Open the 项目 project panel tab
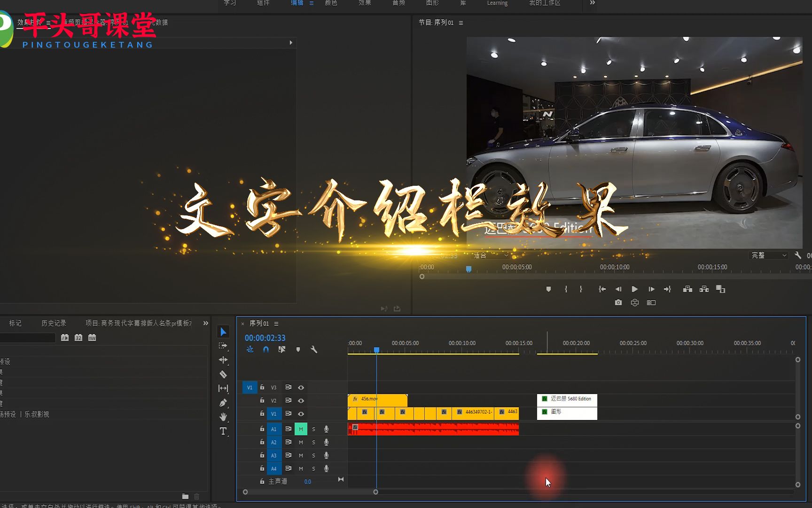812x508 pixels. [x=139, y=323]
